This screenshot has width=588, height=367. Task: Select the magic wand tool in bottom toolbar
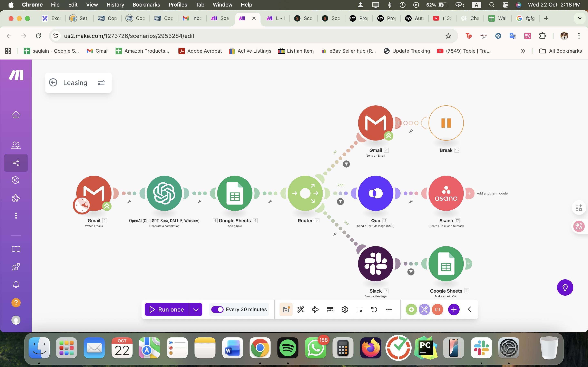pos(301,309)
